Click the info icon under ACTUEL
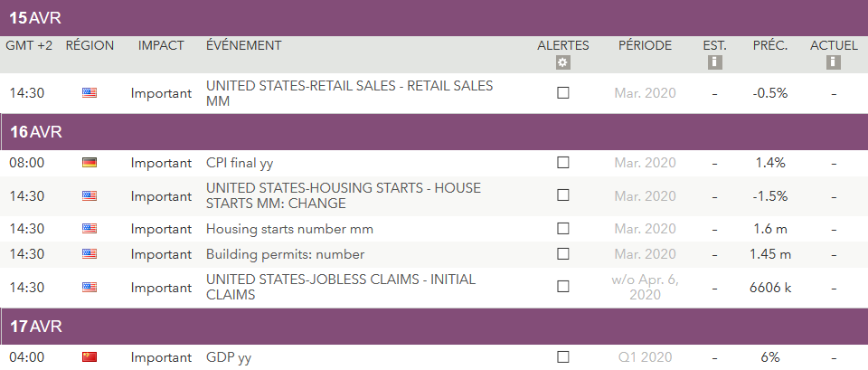Screen dimensions: 868x370 tap(834, 62)
